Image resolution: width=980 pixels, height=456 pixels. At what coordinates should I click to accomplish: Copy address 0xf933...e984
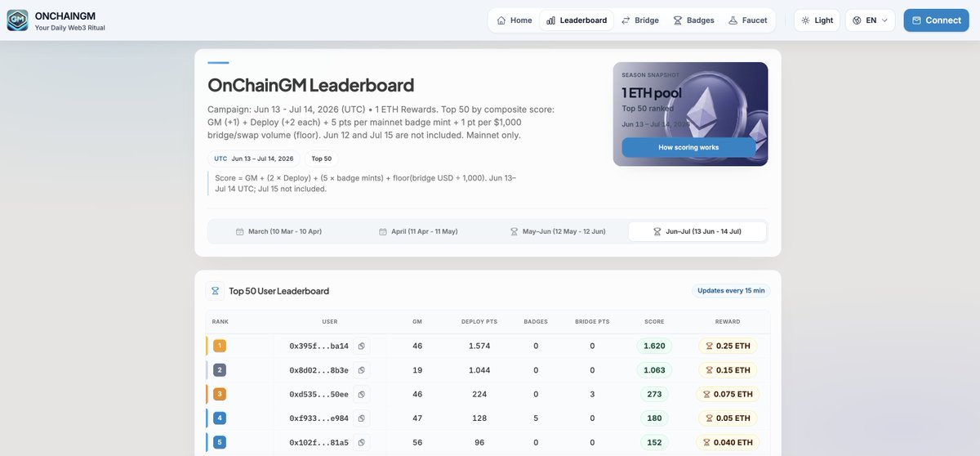(x=362, y=418)
